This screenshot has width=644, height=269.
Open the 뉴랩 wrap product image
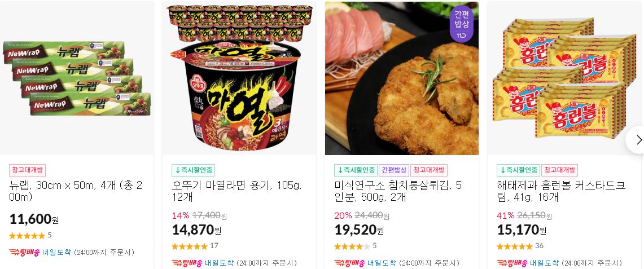77,78
